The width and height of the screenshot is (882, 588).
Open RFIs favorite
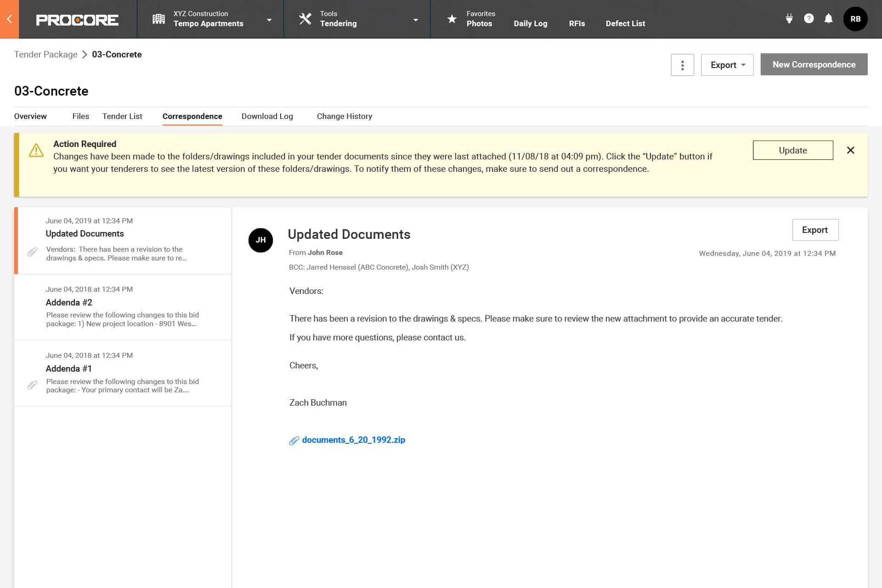[x=577, y=23]
